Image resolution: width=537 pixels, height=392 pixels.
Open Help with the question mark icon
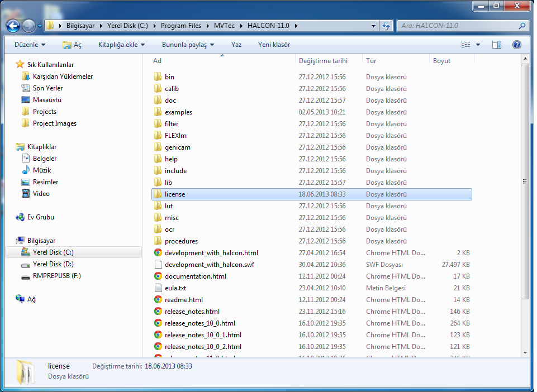coord(517,45)
